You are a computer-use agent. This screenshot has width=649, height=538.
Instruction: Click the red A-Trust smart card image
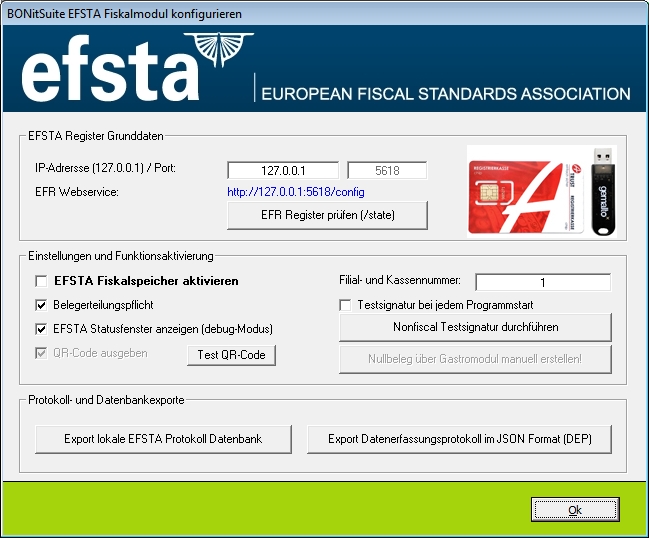pyautogui.click(x=526, y=197)
